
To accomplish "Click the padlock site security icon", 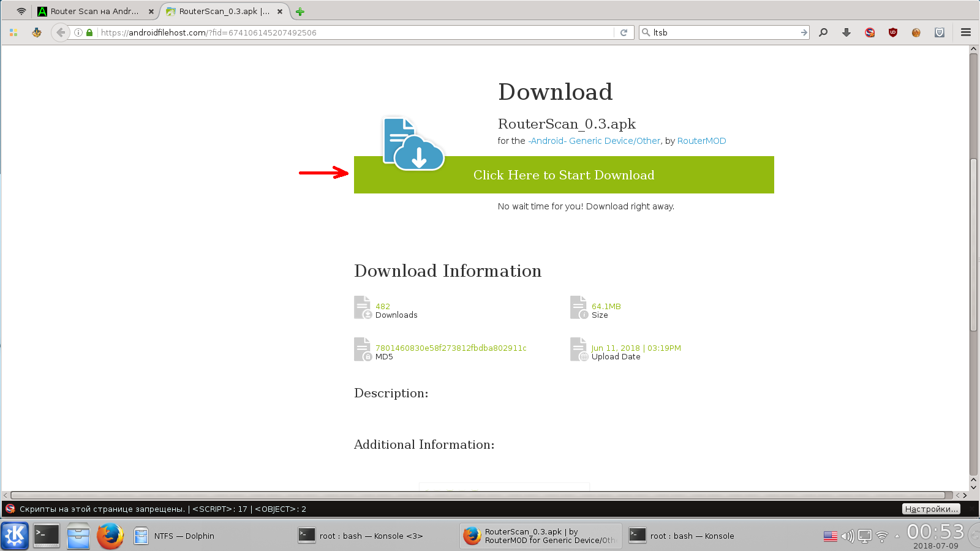I will pyautogui.click(x=89, y=32).
